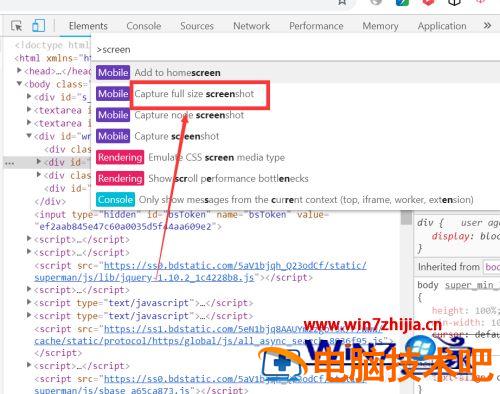Expand the first textarea node
The height and width of the screenshot is (394, 500).
pos(29,110)
